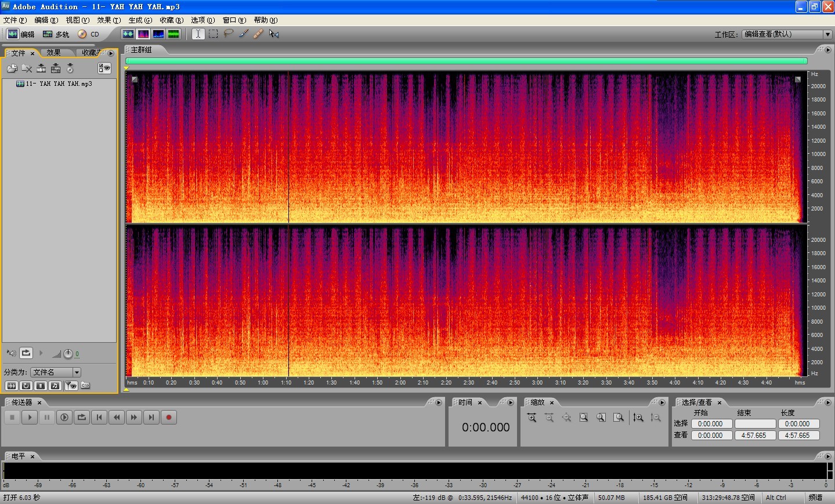This screenshot has height=504, width=835.
Task: Open Files panel options flyout arrow
Action: coord(111,53)
